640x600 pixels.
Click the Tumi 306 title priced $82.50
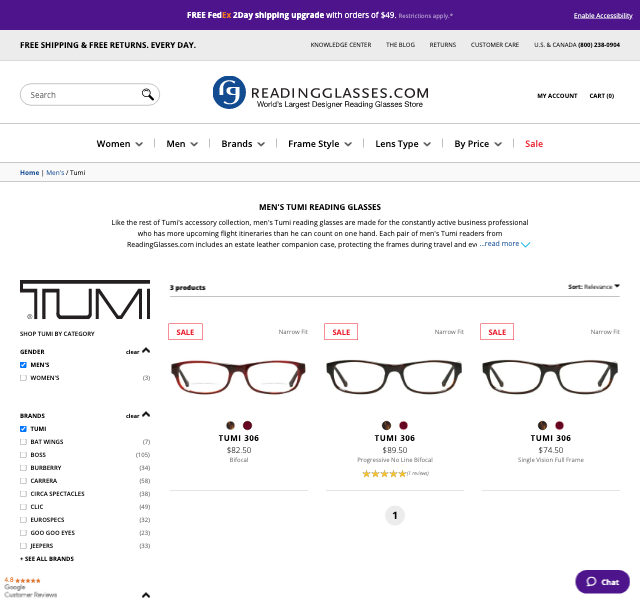(x=239, y=438)
